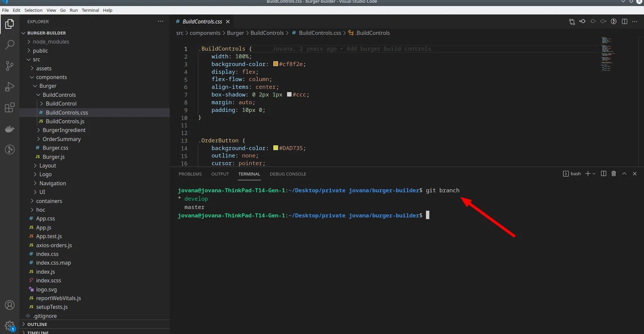
Task: Open the Search view in the activity bar
Action: [x=10, y=45]
